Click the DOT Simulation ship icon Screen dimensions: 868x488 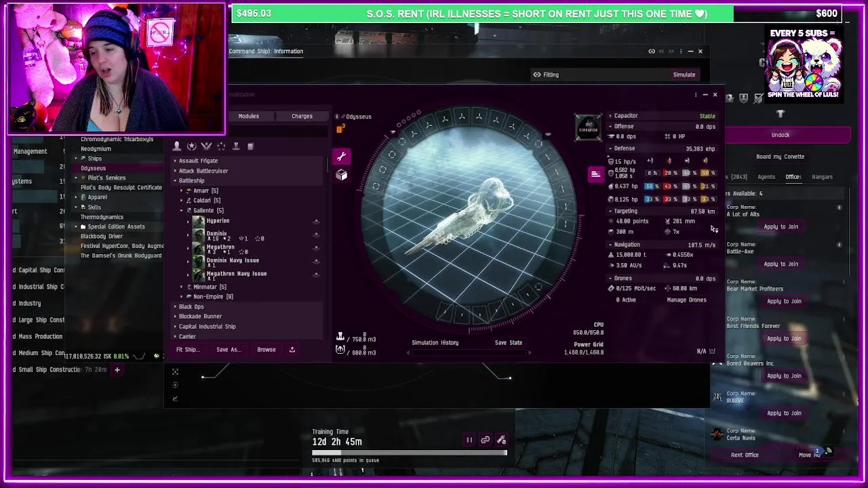click(588, 127)
